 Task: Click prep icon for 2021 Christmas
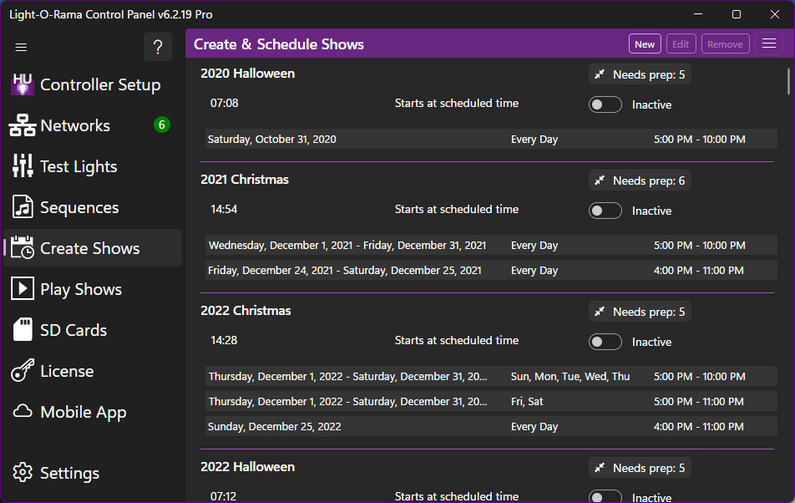pos(599,181)
